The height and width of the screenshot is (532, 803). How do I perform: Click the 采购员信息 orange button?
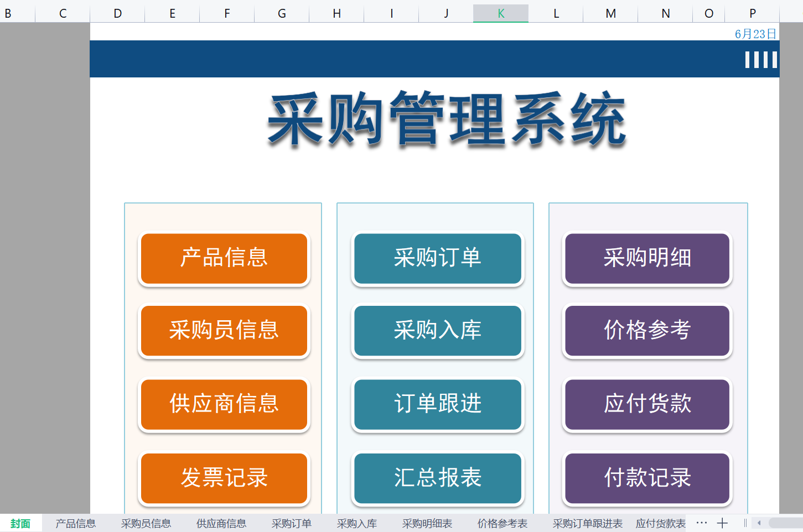pyautogui.click(x=224, y=331)
